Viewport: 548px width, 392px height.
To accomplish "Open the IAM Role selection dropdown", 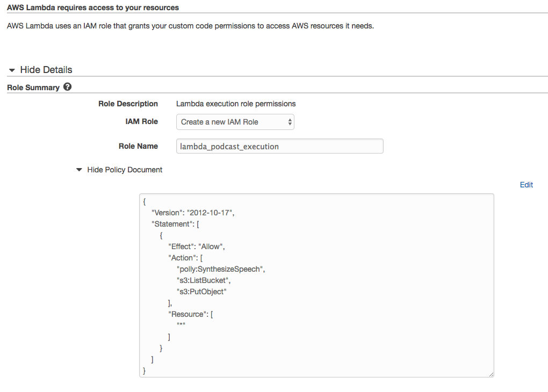I will 235,122.
